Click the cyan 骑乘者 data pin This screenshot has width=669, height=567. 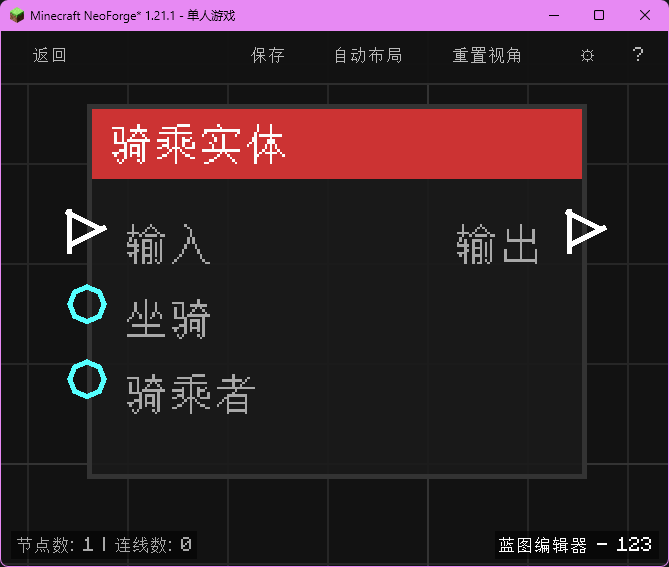pyautogui.click(x=87, y=379)
